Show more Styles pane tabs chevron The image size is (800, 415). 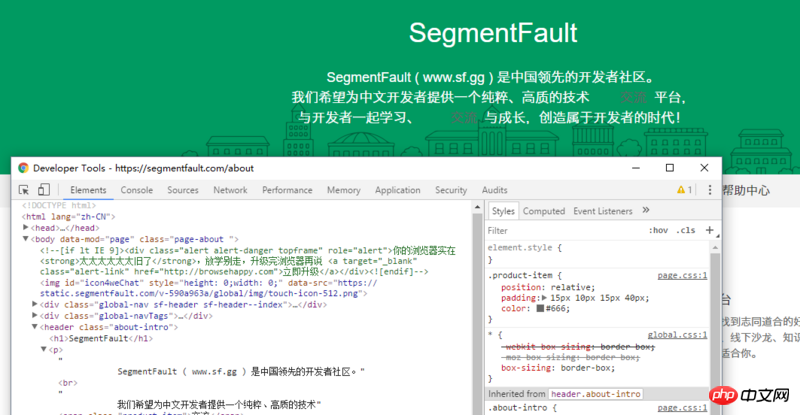tap(646, 210)
